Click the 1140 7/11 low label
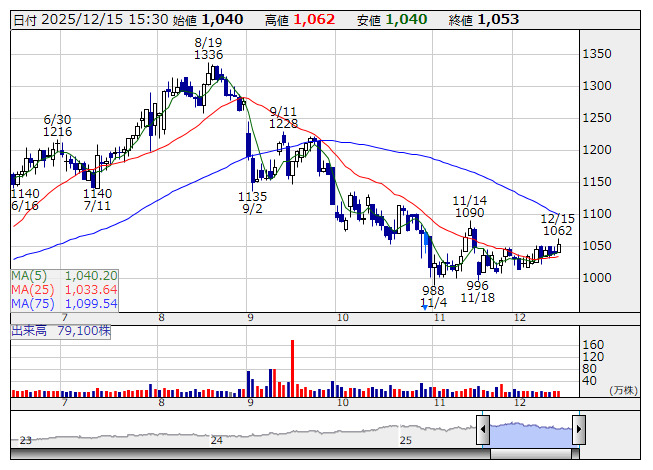The image size is (653, 470). (x=97, y=199)
